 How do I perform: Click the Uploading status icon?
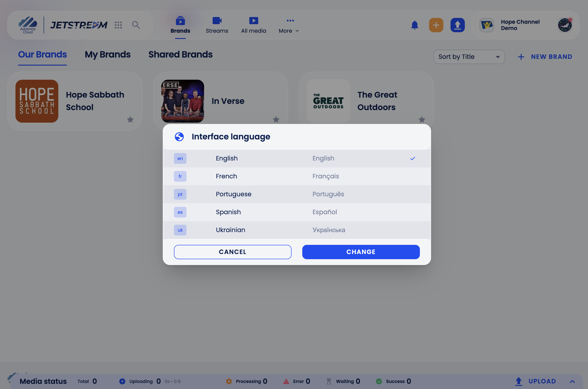(122, 381)
